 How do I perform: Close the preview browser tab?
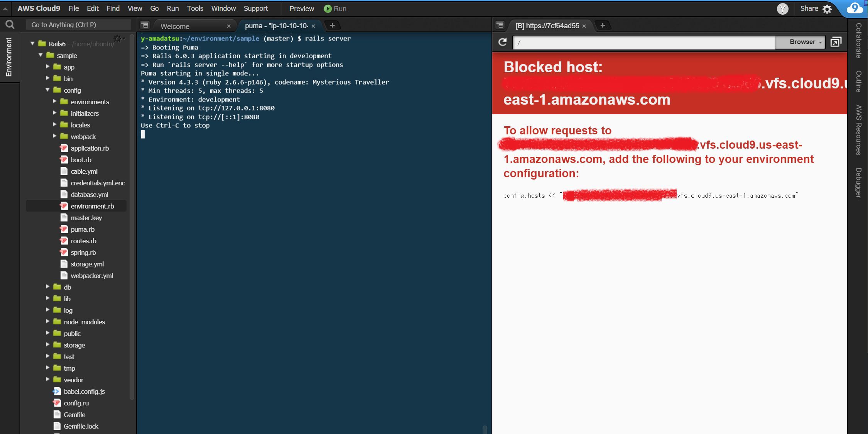pyautogui.click(x=584, y=26)
